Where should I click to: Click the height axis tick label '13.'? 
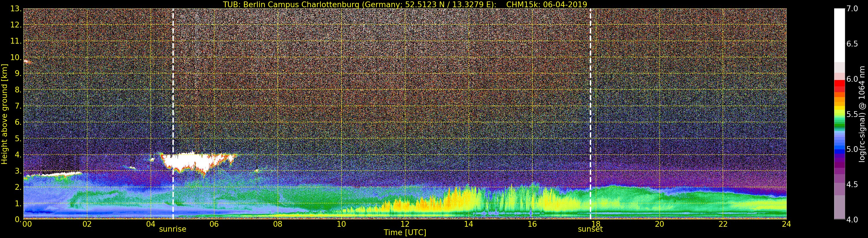16,9
